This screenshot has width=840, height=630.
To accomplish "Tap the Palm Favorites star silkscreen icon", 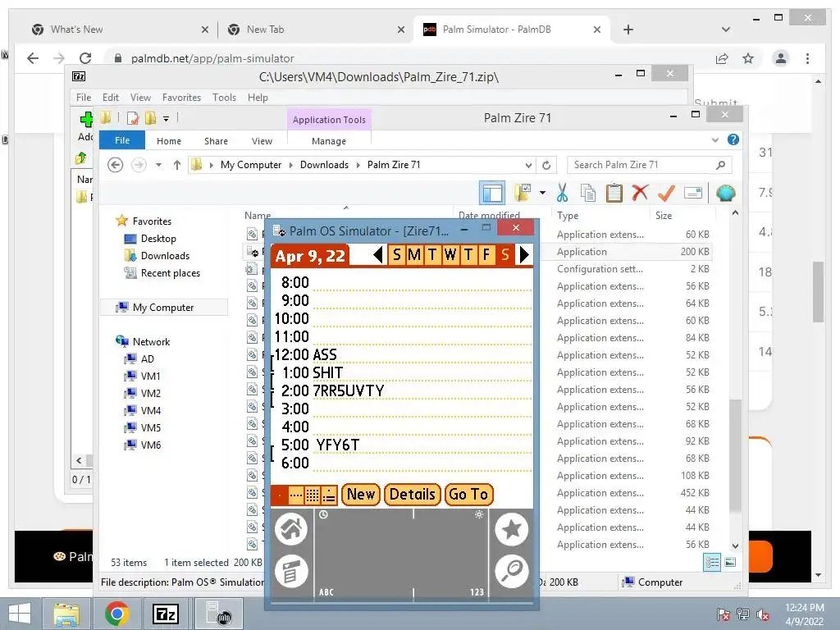I will (x=512, y=529).
